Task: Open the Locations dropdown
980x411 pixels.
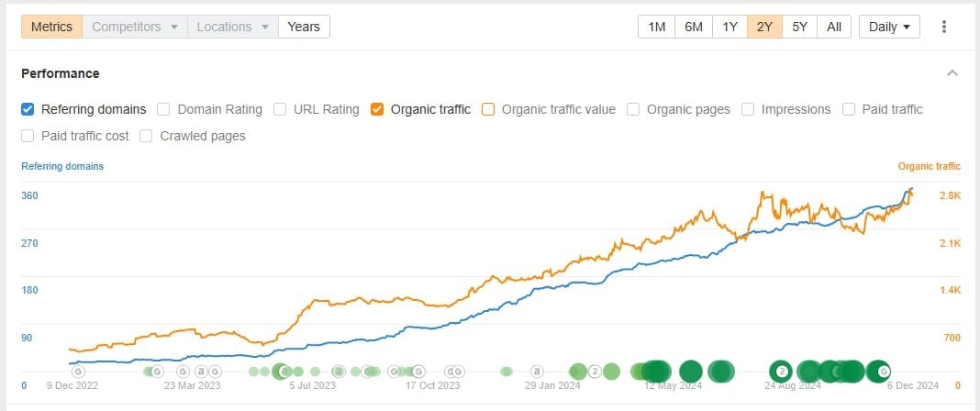Action: click(233, 27)
